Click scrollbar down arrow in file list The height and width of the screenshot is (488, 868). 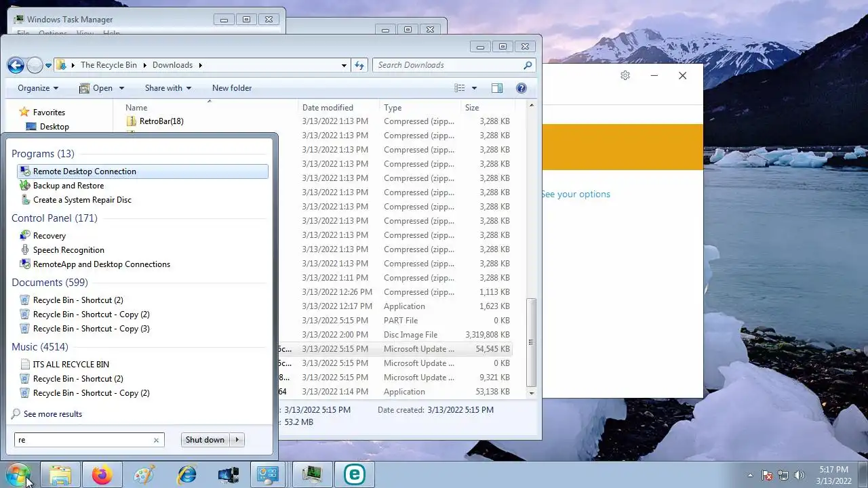pyautogui.click(x=532, y=392)
